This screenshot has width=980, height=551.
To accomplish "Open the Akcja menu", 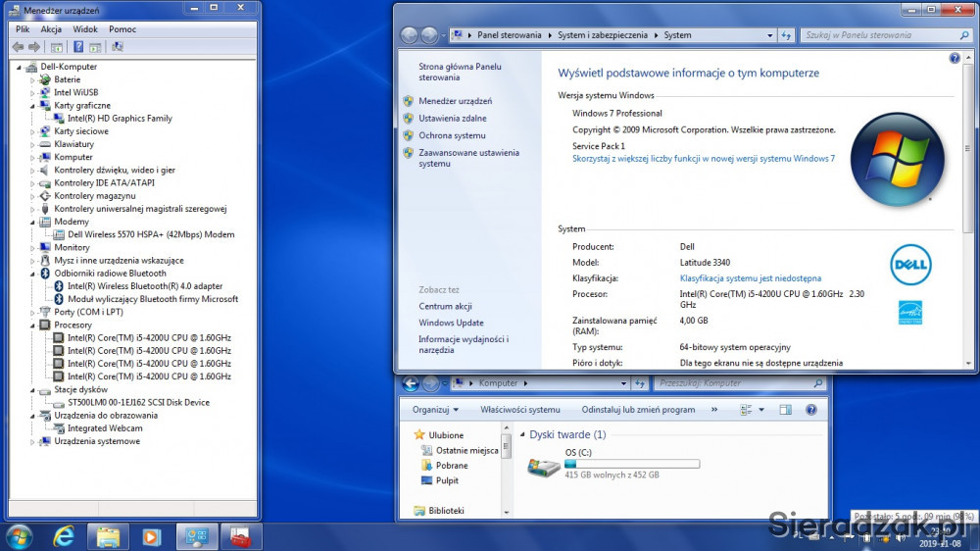I will 51,29.
